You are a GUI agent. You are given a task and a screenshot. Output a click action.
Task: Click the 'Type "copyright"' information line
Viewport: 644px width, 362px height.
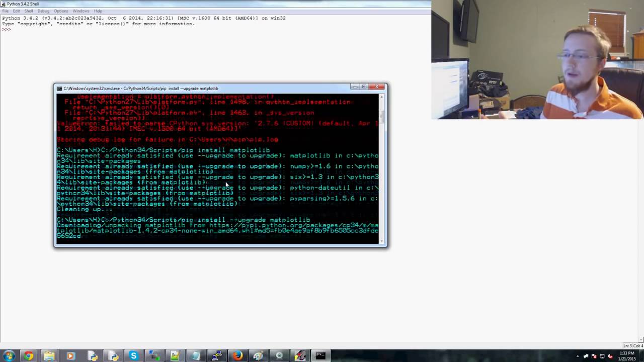[98, 24]
